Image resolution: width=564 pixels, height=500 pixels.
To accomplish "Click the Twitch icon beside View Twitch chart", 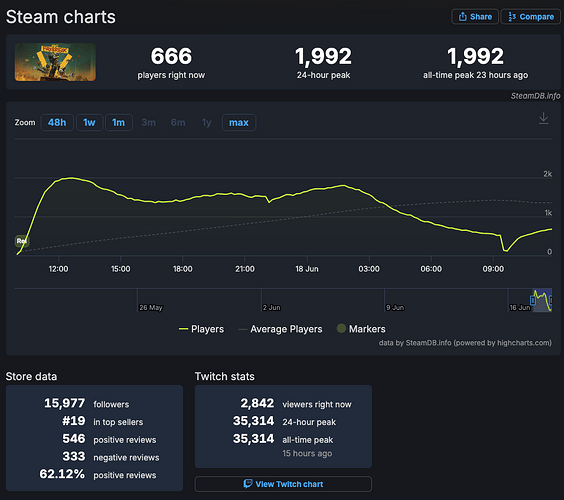I will tap(248, 483).
